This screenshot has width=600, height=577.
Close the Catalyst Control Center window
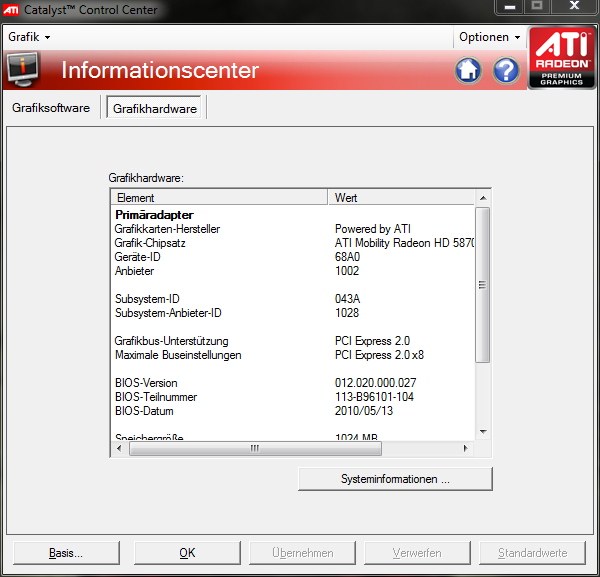(x=574, y=7)
